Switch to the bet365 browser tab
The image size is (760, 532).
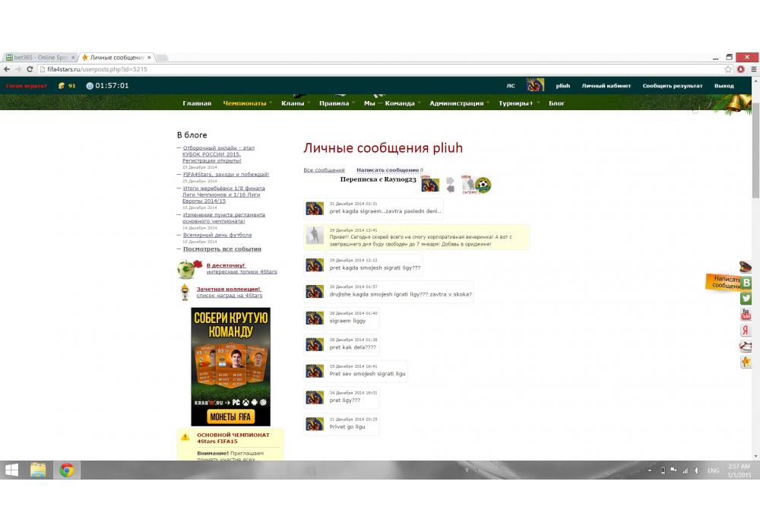tap(40, 58)
